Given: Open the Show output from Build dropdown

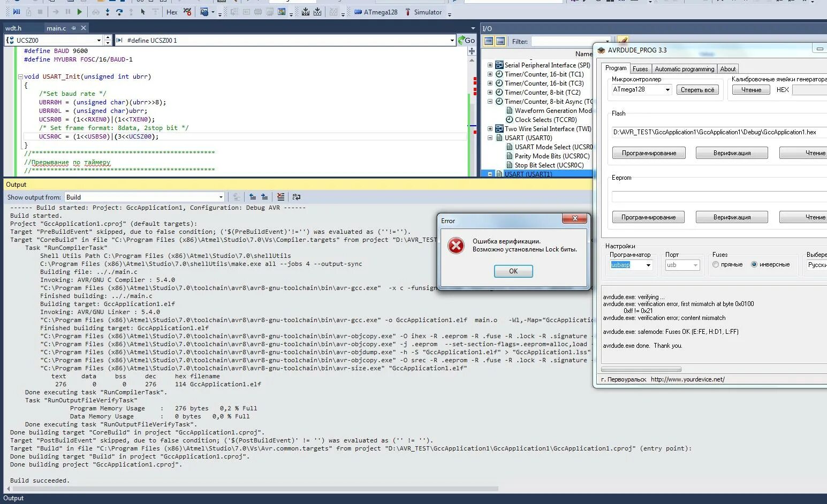Looking at the screenshot, I should coord(221,197).
